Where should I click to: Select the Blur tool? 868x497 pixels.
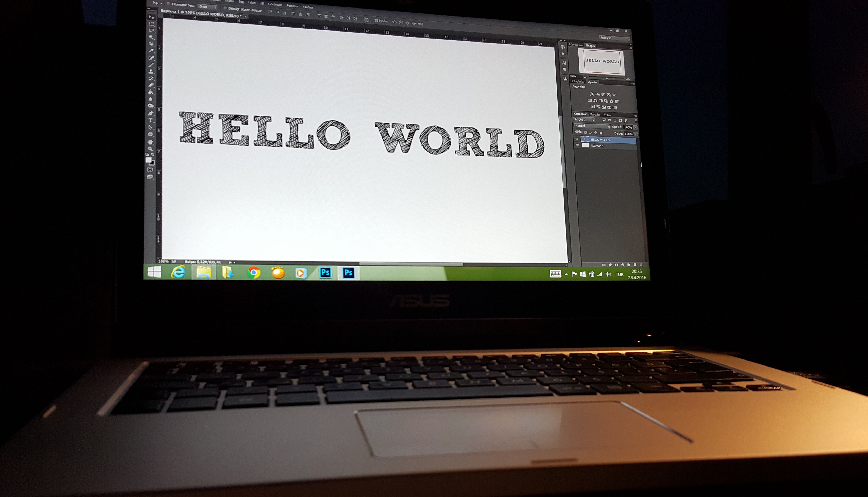[x=151, y=99]
